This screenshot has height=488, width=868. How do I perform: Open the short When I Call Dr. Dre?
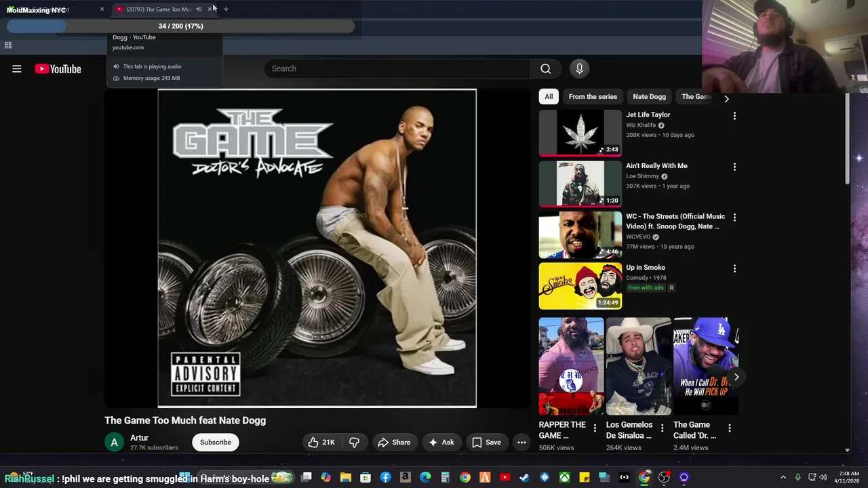pos(705,366)
